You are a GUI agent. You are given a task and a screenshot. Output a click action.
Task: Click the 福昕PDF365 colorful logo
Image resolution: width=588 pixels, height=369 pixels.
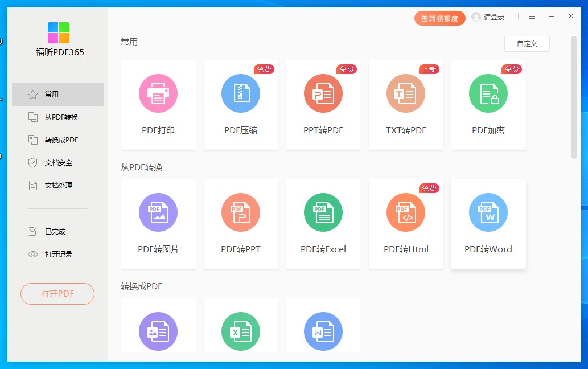tap(59, 32)
